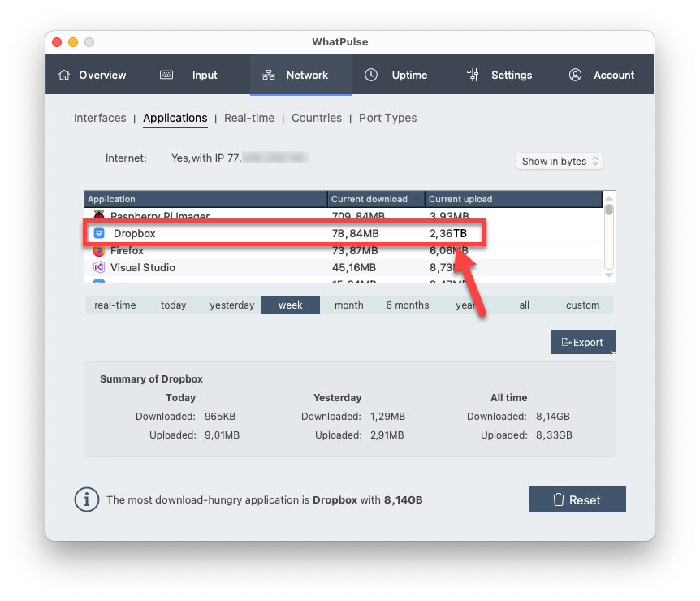Screen dimensions: 700x601
Task: Open the Show in bytes dropdown
Action: 559,161
